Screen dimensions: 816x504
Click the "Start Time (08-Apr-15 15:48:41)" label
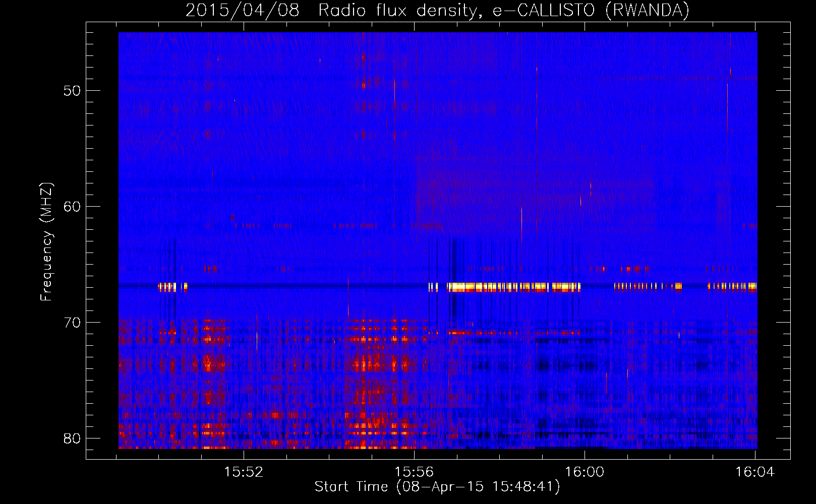(x=437, y=487)
